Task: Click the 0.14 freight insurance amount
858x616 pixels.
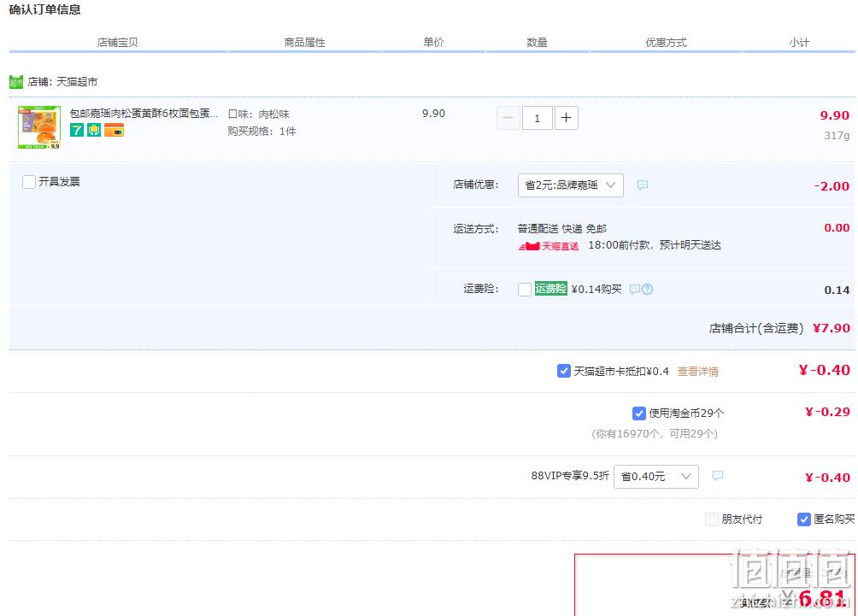Action: coord(837,290)
